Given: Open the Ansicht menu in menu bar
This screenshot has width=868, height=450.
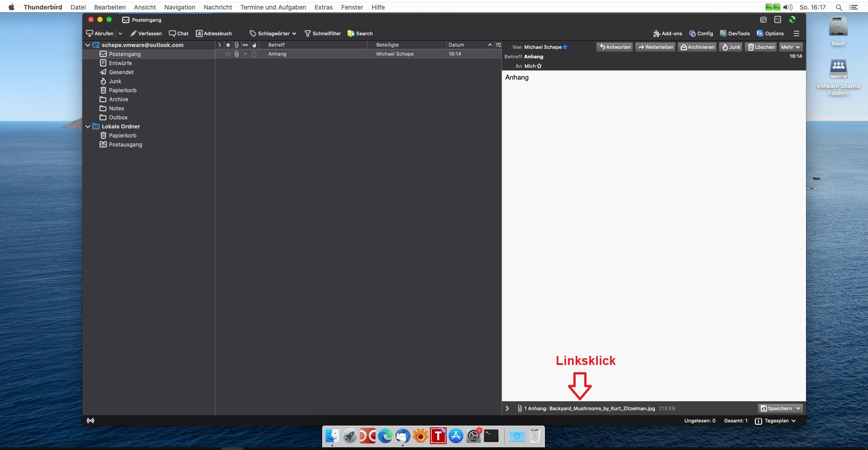Looking at the screenshot, I should (x=145, y=7).
